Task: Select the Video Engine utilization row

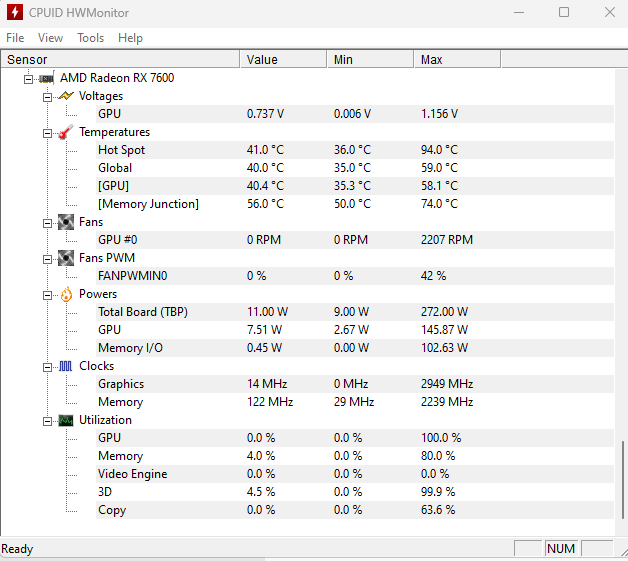Action: [355, 474]
